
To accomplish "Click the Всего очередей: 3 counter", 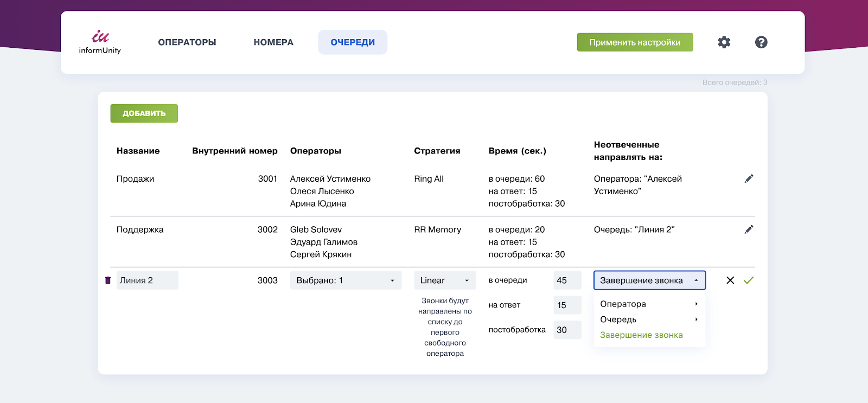I will coord(735,82).
